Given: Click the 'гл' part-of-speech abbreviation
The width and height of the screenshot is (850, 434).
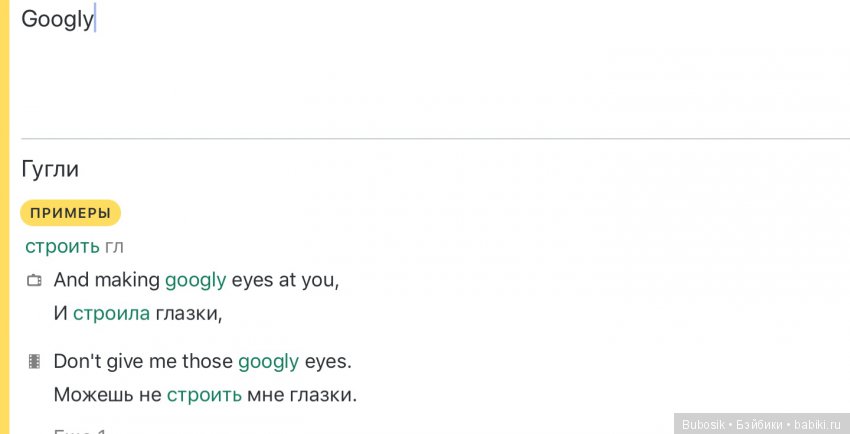Looking at the screenshot, I should pos(114,247).
